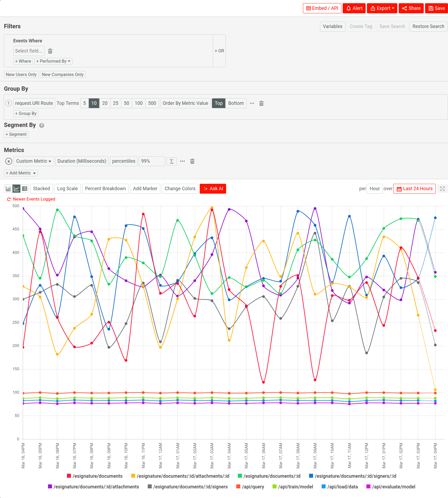The height and width of the screenshot is (498, 448).
Task: Click the collapse chart icon at top right
Action: 442,189
